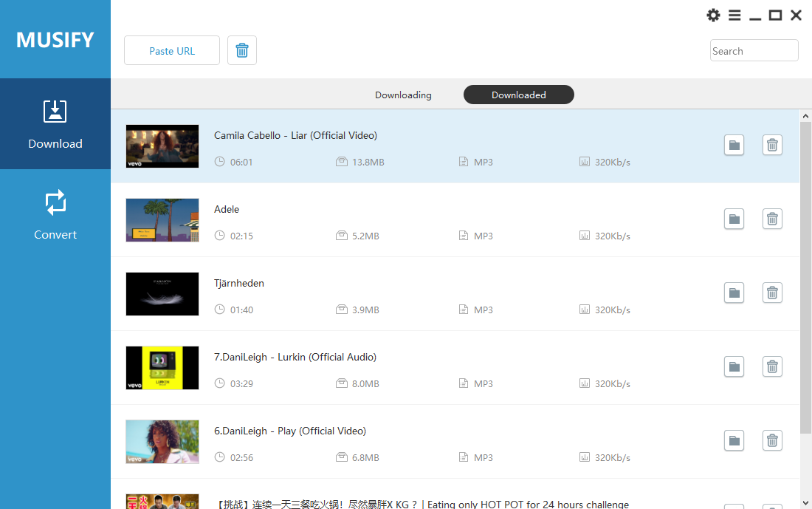
Task: Open folder for Tjärnheden track
Action: 734,293
